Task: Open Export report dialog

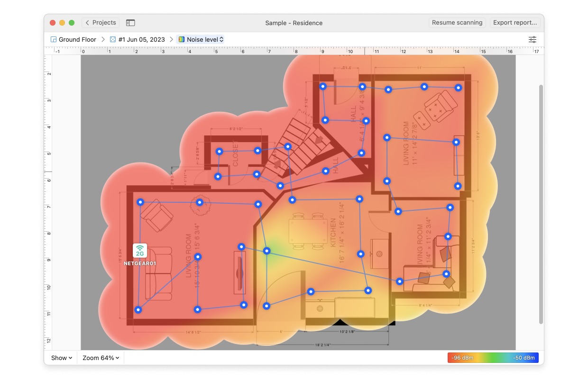Action: (x=515, y=23)
